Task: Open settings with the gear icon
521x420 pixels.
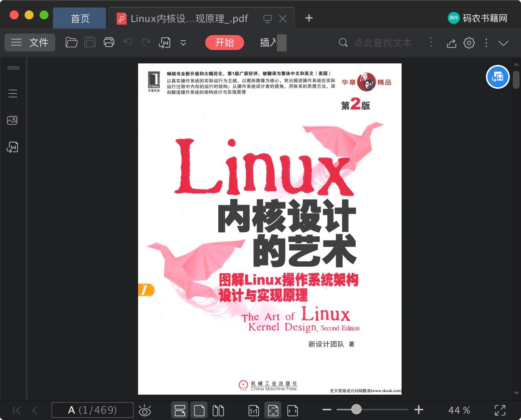Action: 469,43
